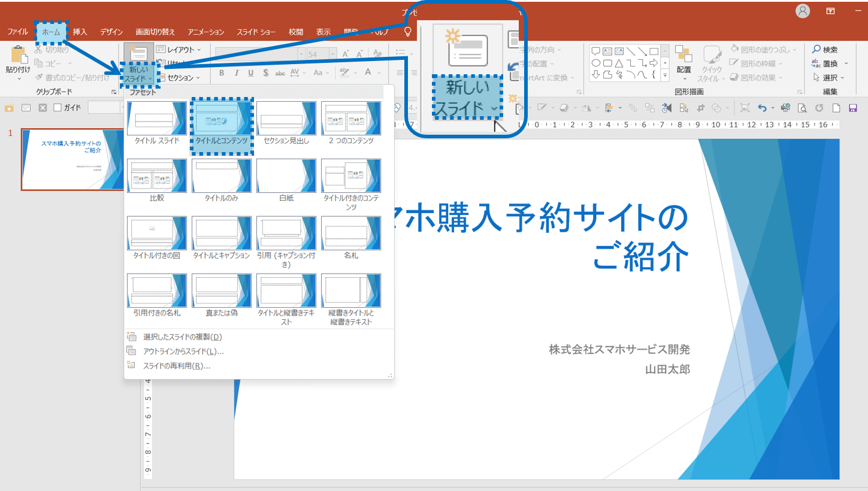
Task: Click the Paste (貼り付け) clipboard icon
Action: click(18, 54)
